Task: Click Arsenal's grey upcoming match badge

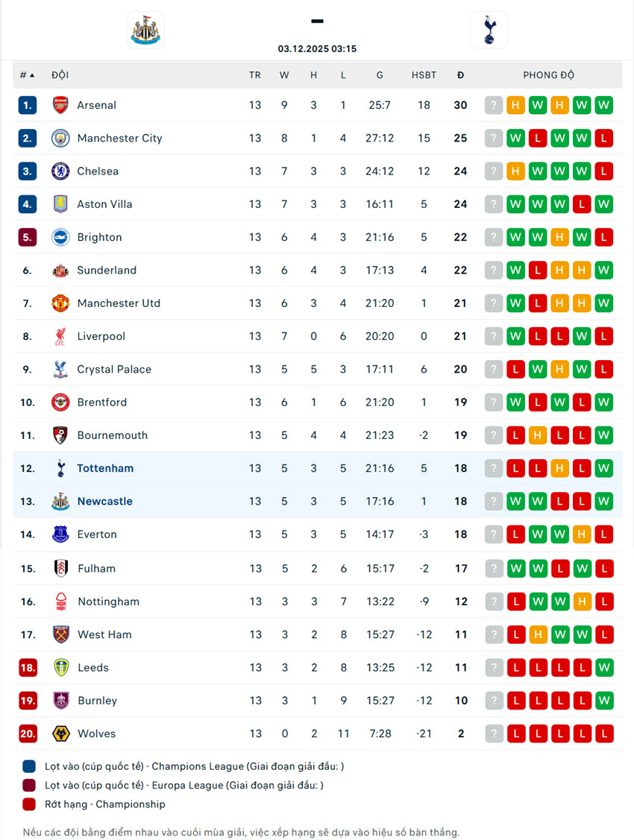Action: tap(493, 105)
